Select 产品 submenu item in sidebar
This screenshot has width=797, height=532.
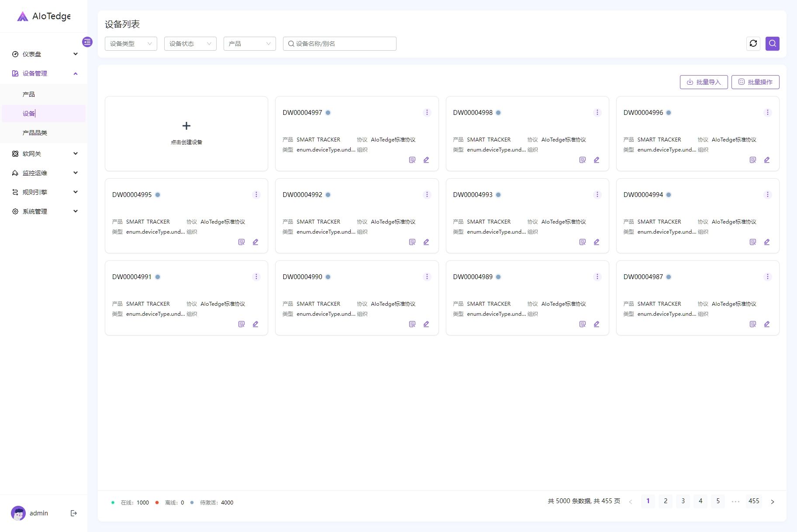(44, 94)
